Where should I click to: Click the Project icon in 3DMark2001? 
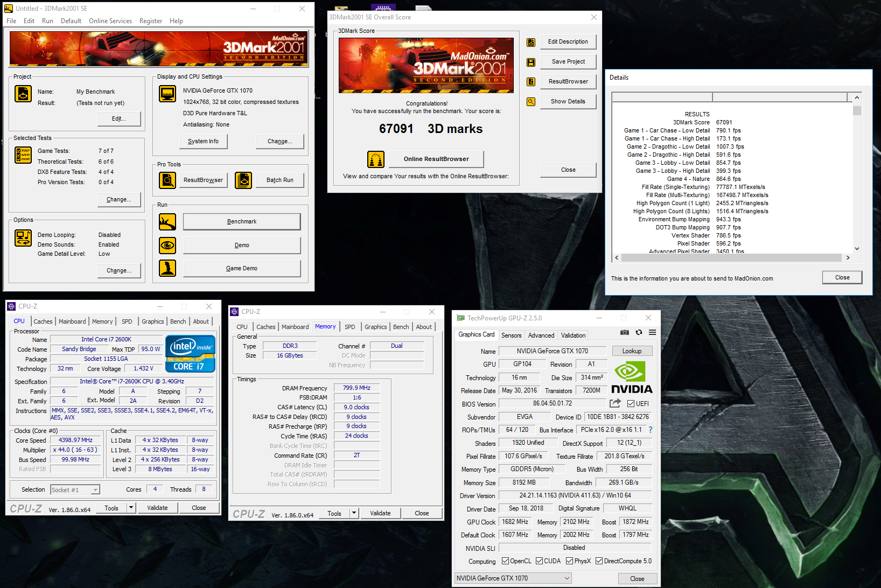23,94
